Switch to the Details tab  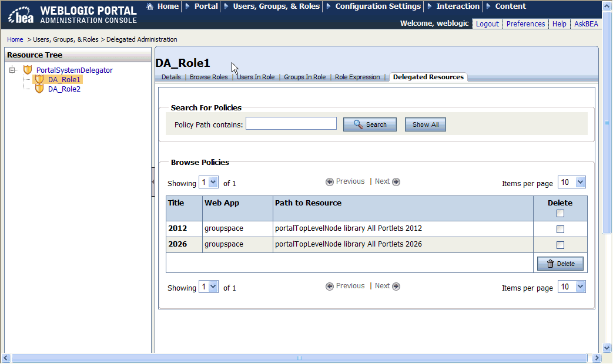tap(170, 76)
